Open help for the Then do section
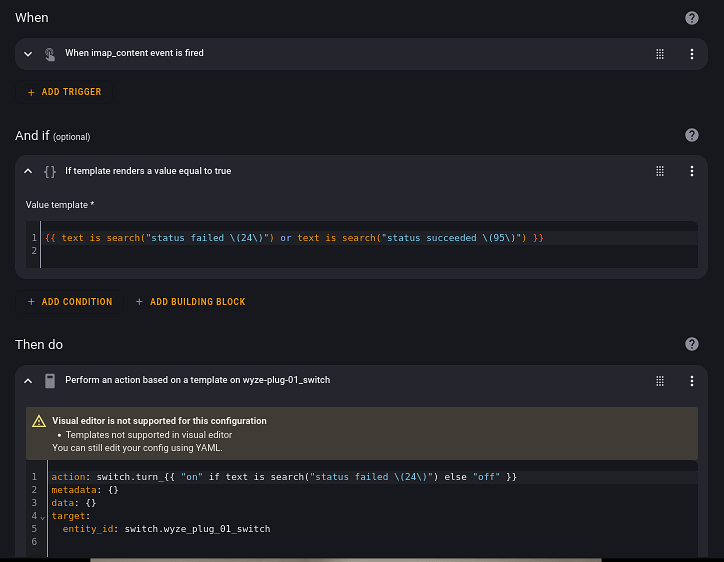724x562 pixels. 691,344
